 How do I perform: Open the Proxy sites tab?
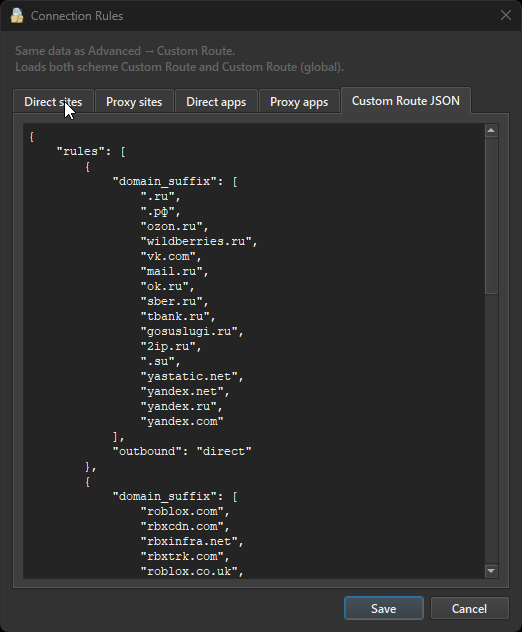coord(134,102)
